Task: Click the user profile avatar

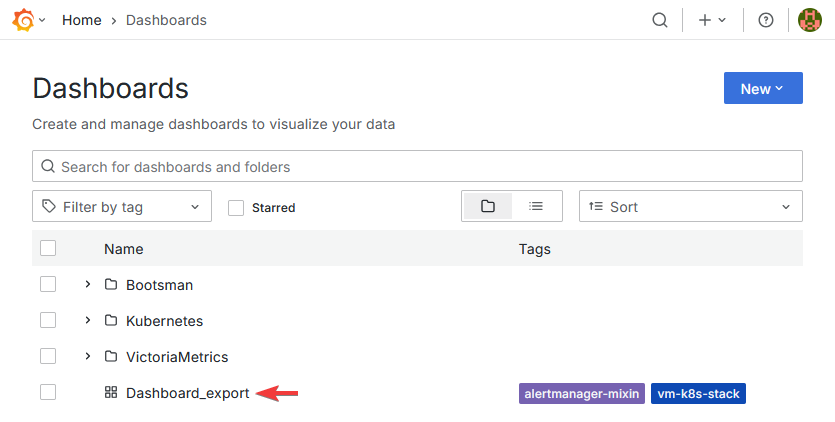Action: tap(810, 20)
